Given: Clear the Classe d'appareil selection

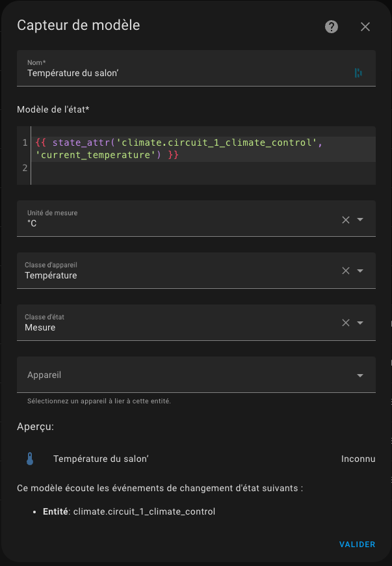Looking at the screenshot, I should [345, 271].
